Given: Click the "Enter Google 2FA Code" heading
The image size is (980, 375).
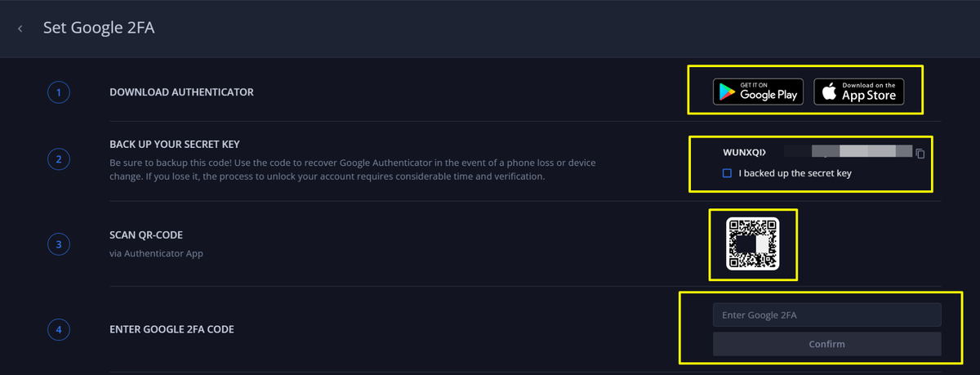Looking at the screenshot, I should [171, 330].
